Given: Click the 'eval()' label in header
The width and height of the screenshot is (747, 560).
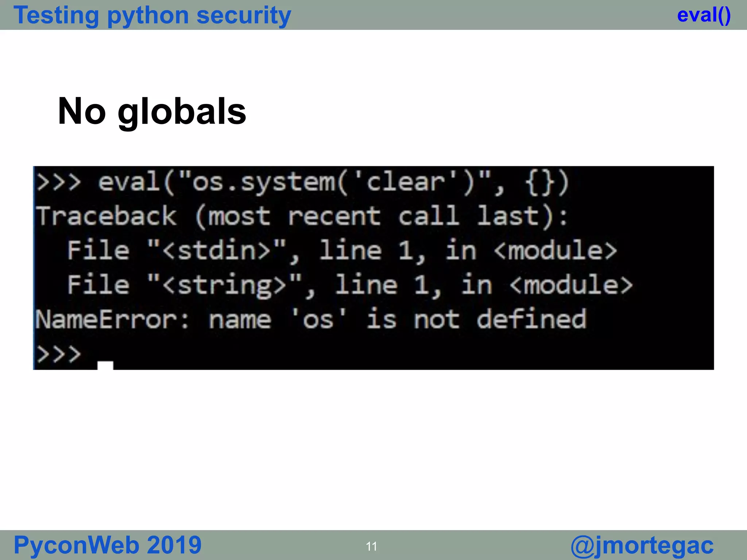Looking at the screenshot, I should pyautogui.click(x=704, y=15).
